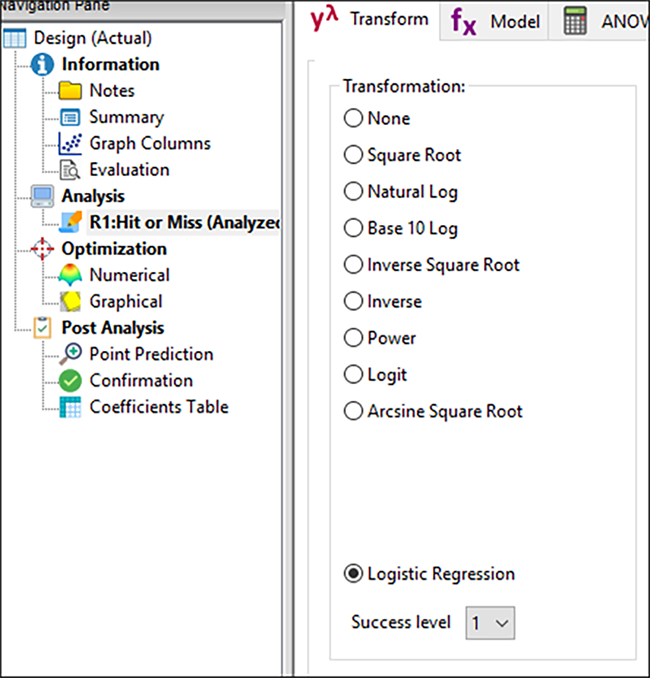Screen dimensions: 650x678
Task: Choose the Natural Log radio button
Action: click(x=353, y=191)
